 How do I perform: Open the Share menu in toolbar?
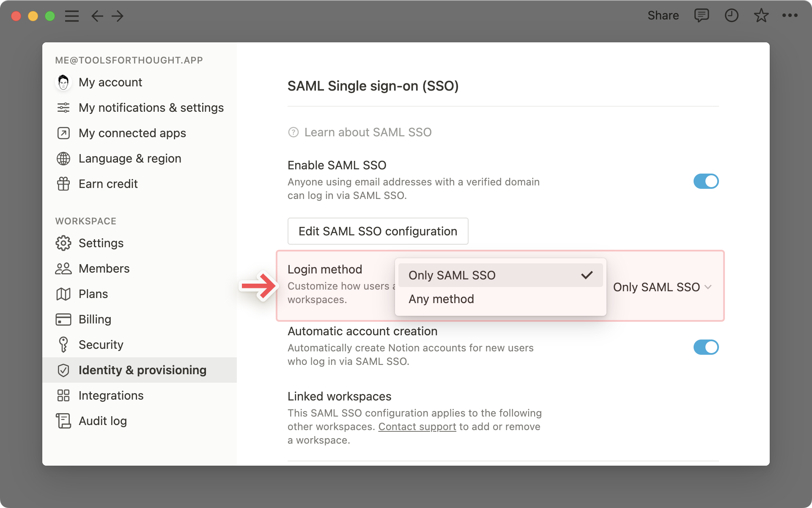662,15
